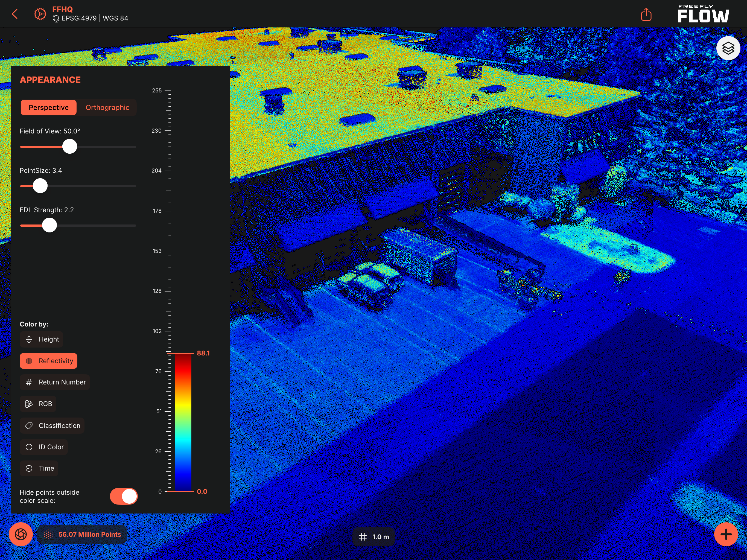Click the ID Color circle icon
Image resolution: width=747 pixels, height=560 pixels.
point(29,447)
